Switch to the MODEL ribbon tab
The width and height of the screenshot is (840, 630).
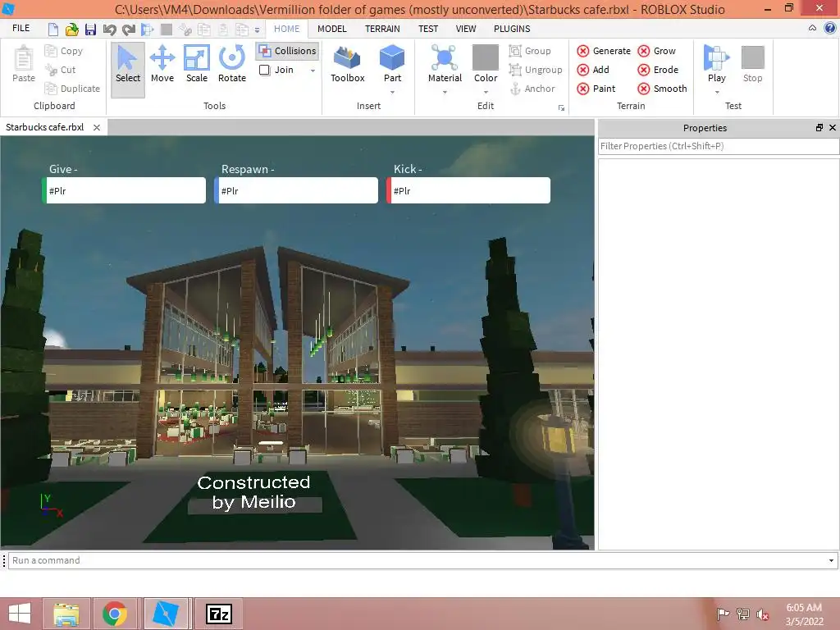click(x=331, y=29)
